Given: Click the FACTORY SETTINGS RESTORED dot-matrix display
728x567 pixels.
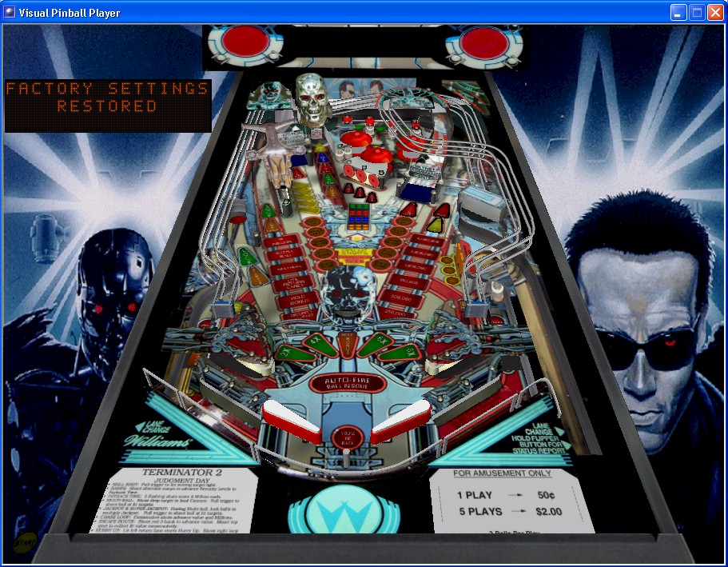Looking at the screenshot, I should 108,106.
